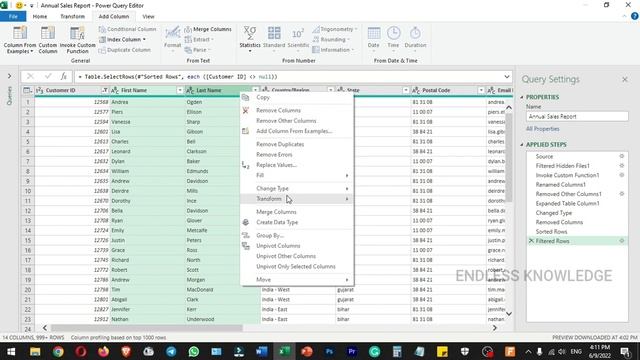Open the File tab
This screenshot has height=360, width=640.
(x=13, y=16)
